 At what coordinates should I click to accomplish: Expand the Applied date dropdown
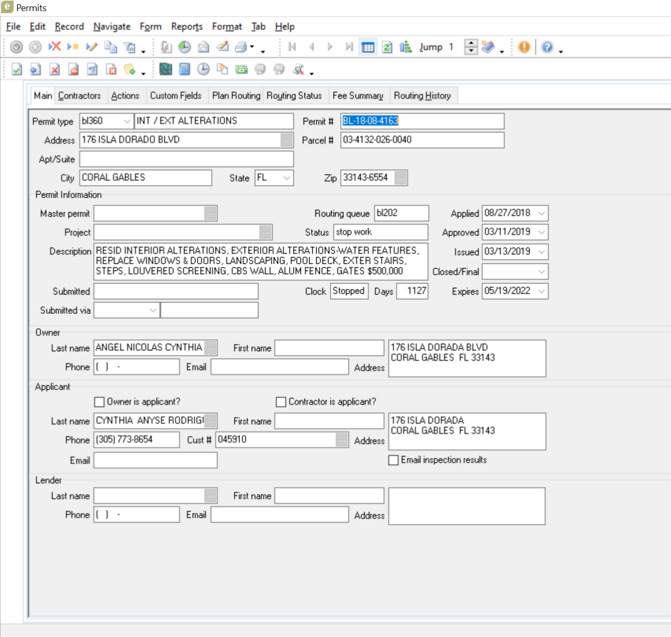(x=540, y=213)
